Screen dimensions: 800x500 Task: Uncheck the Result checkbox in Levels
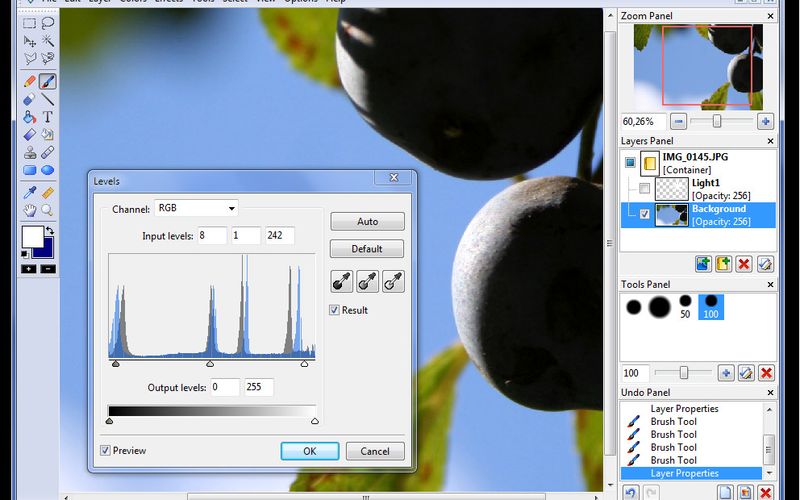coord(334,310)
